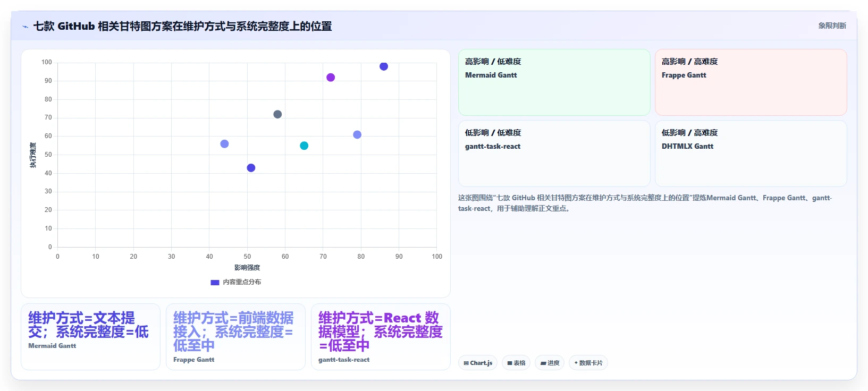Open the 高影响 / 低难度 quadrant card
868x391 pixels.
(x=554, y=82)
